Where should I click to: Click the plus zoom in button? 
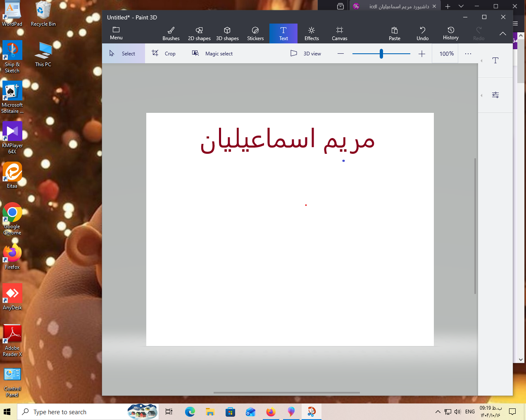tap(421, 54)
